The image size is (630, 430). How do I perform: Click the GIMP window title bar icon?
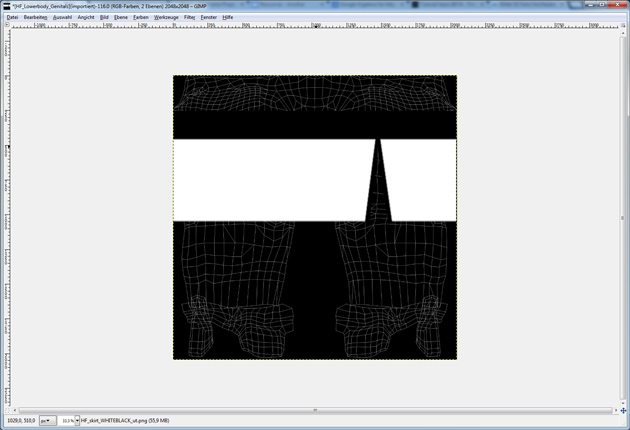[7, 6]
